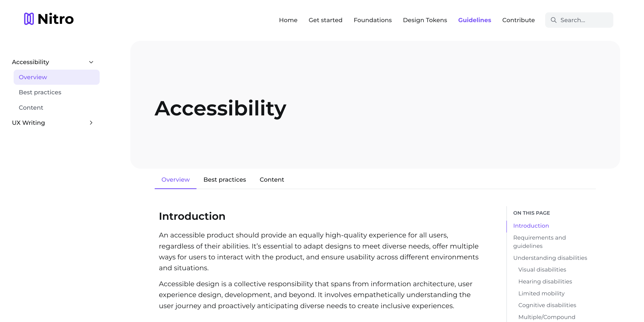Screen dimensions: 644x322
Task: Select Design Tokens in the header
Action: coord(425,20)
